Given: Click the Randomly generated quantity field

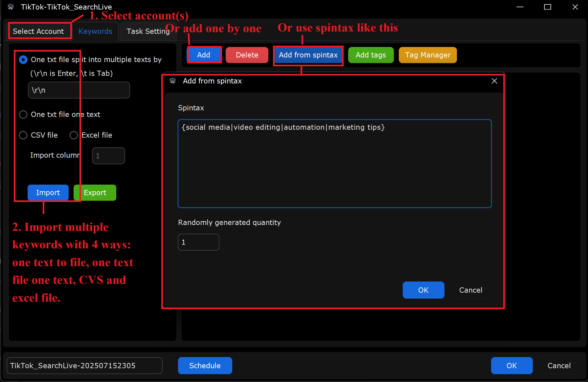Looking at the screenshot, I should tap(198, 242).
